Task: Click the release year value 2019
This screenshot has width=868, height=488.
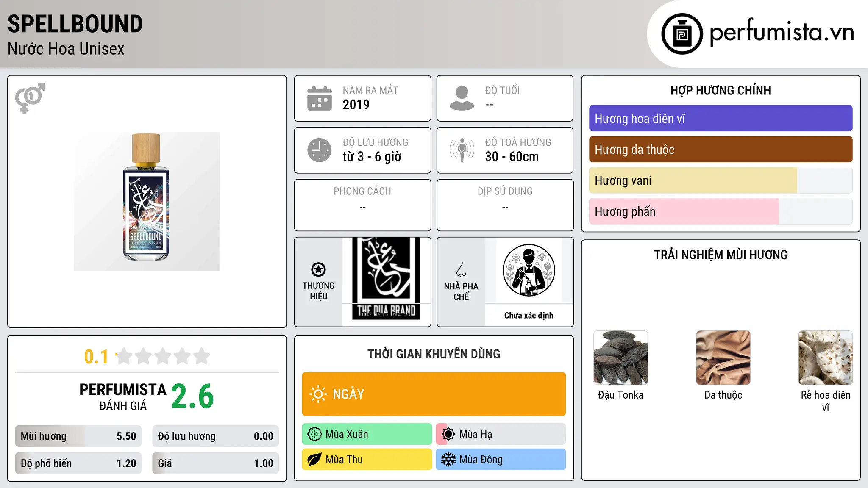Action: click(356, 105)
